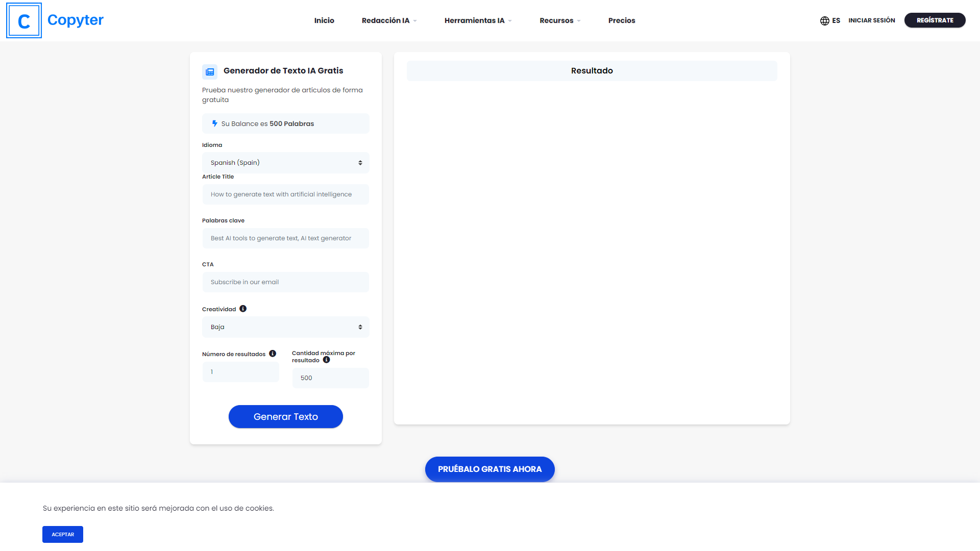980x551 pixels.
Task: Click PRUÉBALO GRATIS AHORA button
Action: (x=490, y=469)
